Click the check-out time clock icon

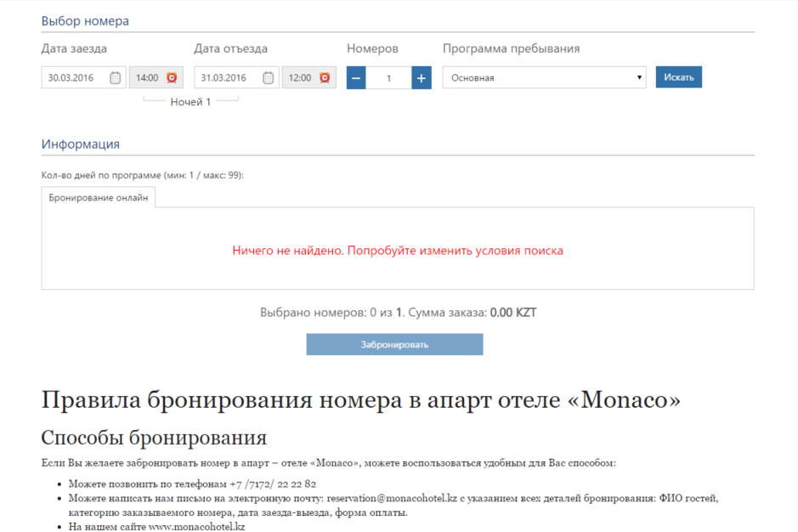tap(325, 78)
